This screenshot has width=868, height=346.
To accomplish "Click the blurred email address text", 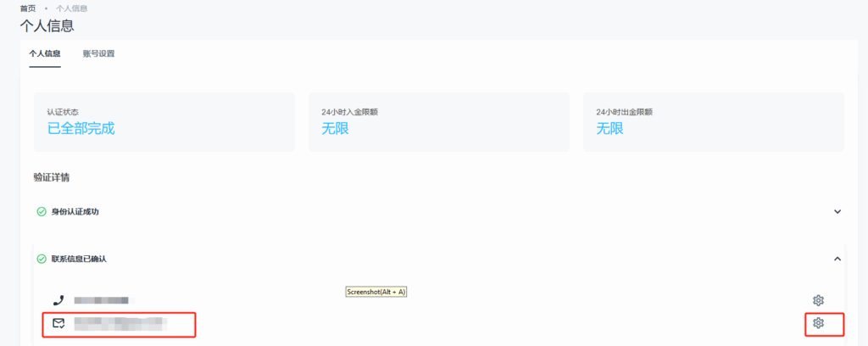I will [x=119, y=323].
